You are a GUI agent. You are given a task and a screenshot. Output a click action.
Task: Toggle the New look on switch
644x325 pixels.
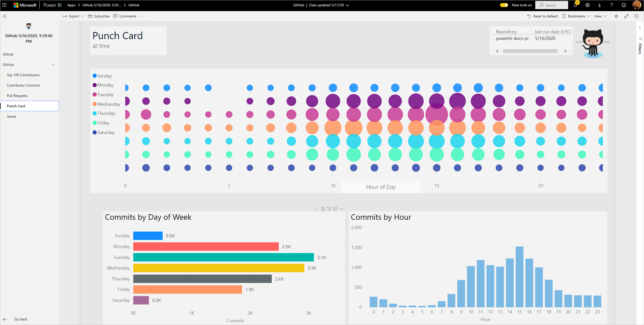click(x=502, y=5)
